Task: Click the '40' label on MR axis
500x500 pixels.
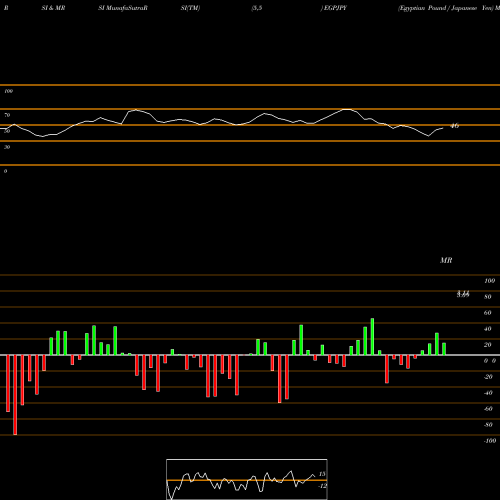Action: tap(488, 329)
